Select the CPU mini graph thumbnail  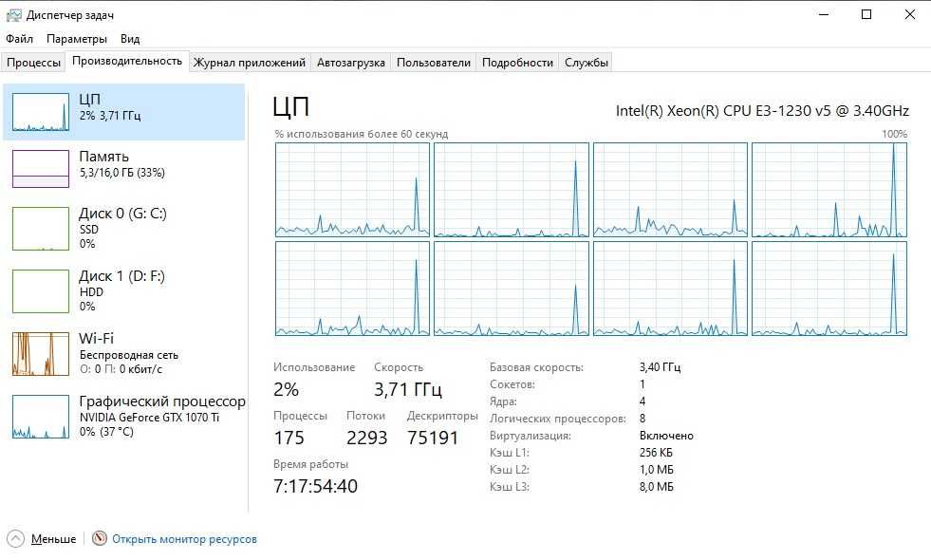point(41,112)
